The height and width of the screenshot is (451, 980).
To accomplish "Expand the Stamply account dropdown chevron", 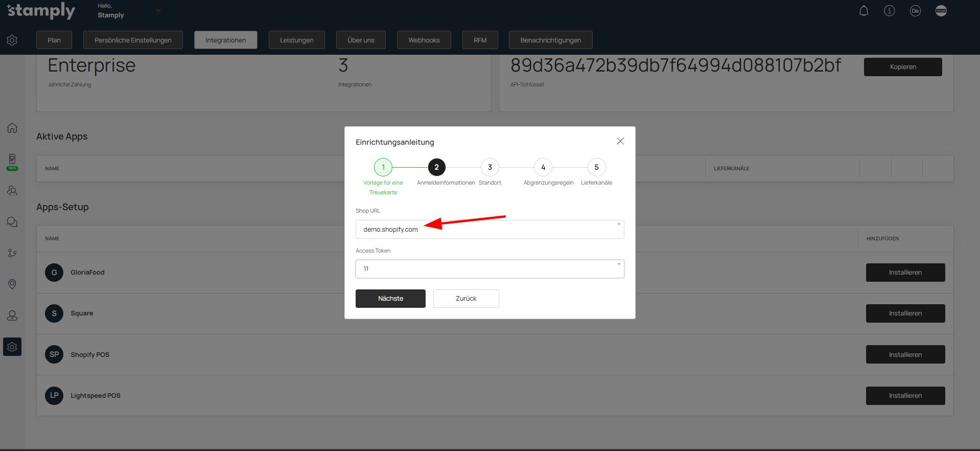I will tap(158, 11).
